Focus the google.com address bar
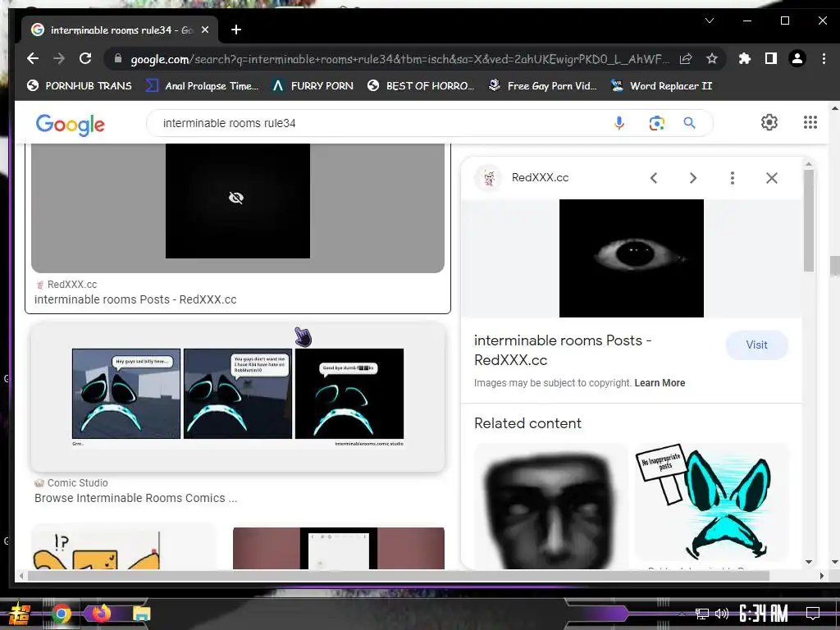This screenshot has height=630, width=840. tap(399, 59)
